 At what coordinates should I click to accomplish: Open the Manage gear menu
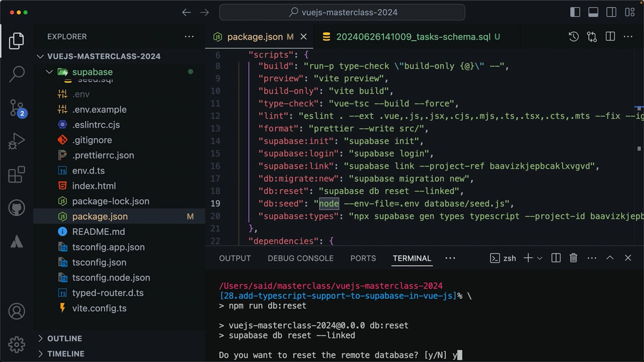point(17,344)
